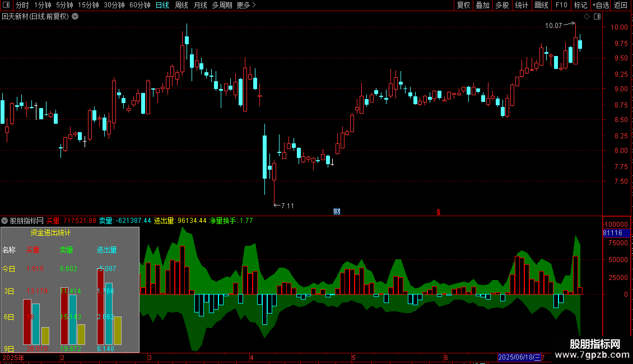The height and width of the screenshot is (364, 633).
Task: Click the 9日 net value 6.148
Action: pos(105,349)
